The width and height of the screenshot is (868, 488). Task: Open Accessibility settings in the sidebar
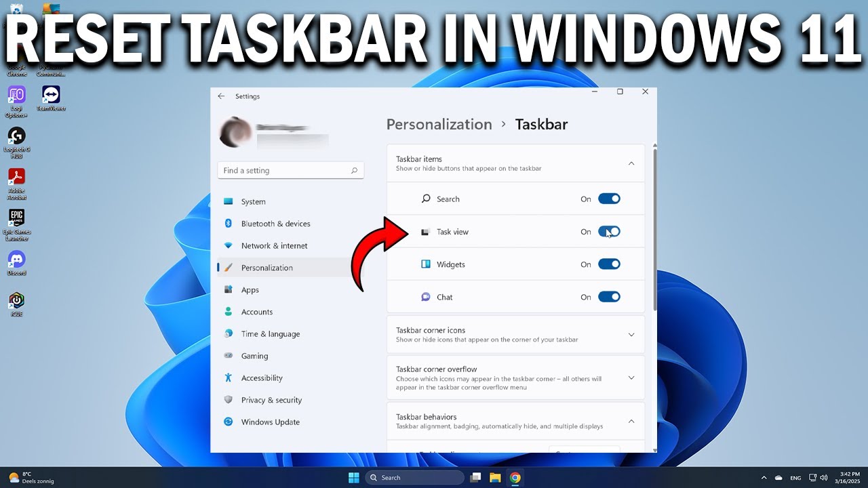point(290,378)
